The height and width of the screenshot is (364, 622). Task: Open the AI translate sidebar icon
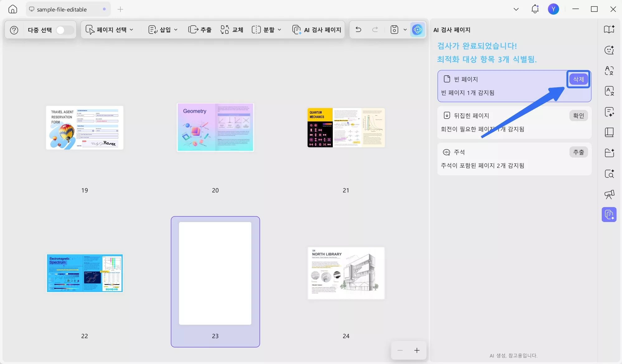(x=609, y=71)
